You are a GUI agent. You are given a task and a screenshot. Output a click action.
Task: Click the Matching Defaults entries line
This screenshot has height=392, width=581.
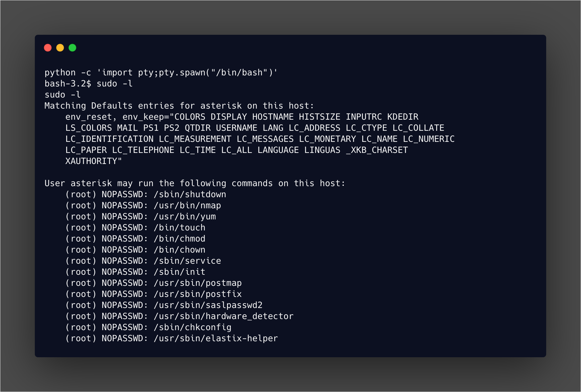pos(179,106)
